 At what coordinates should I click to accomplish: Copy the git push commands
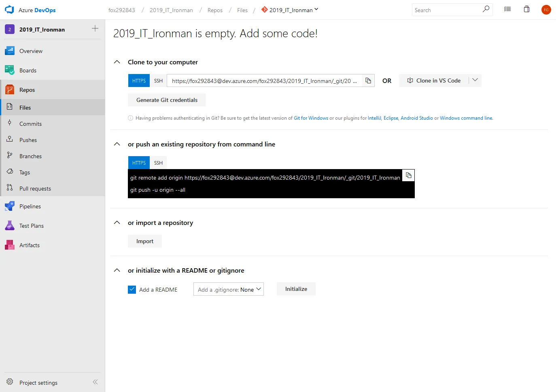pyautogui.click(x=408, y=175)
